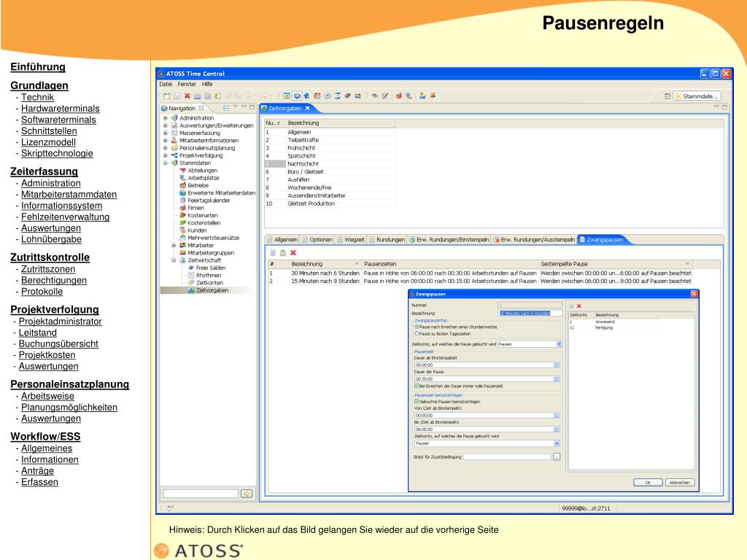Select 'Pause zu festen Tageszeiten' radio button
The image size is (747, 560).
pyautogui.click(x=417, y=334)
